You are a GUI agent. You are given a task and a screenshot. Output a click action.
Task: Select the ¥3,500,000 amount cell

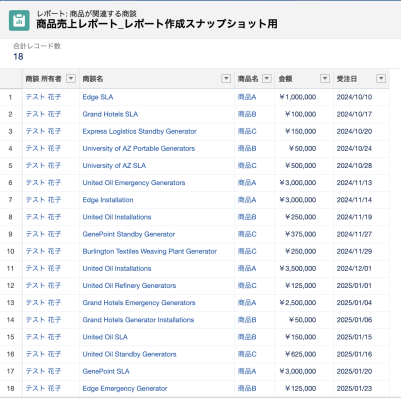[x=298, y=268]
